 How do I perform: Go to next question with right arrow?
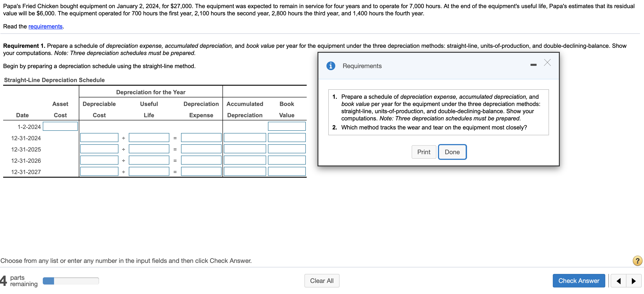click(634, 281)
